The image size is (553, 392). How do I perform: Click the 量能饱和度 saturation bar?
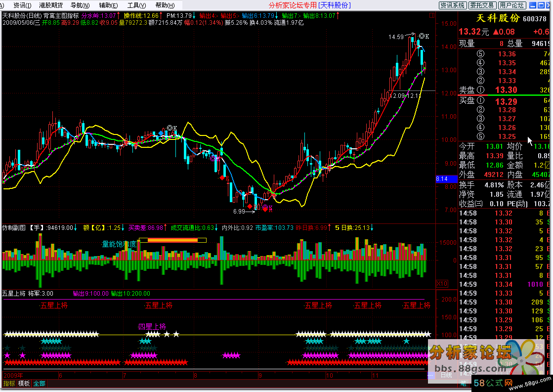click(x=172, y=240)
